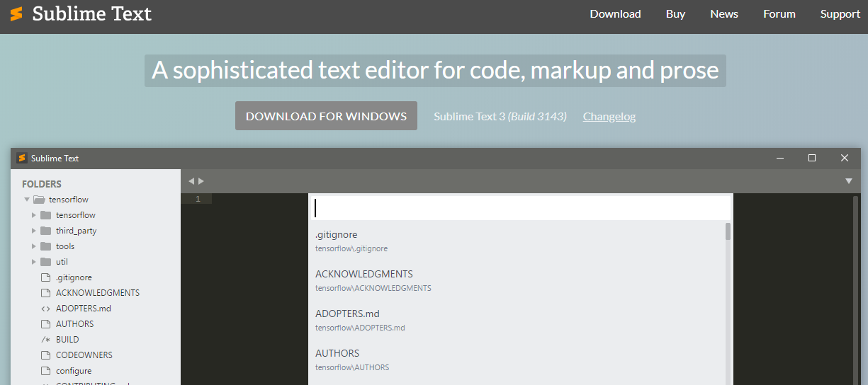Image resolution: width=868 pixels, height=385 pixels.
Task: Select .gitignore file in sidebar
Action: click(74, 277)
